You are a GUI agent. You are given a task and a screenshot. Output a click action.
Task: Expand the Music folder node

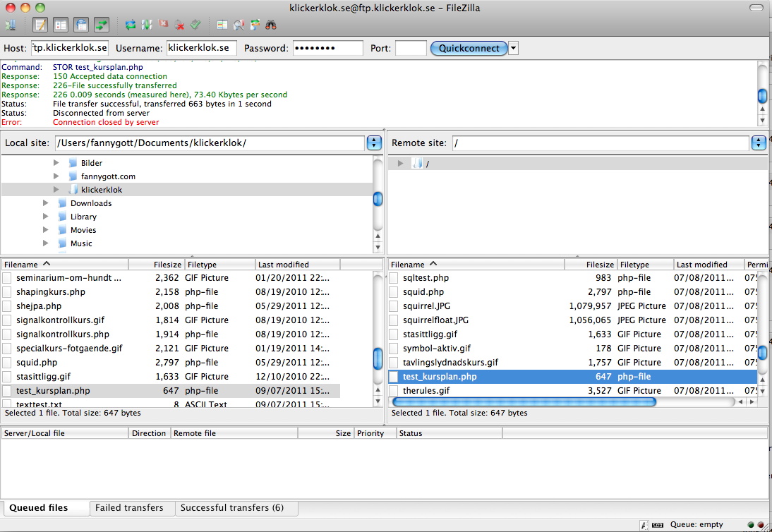tap(45, 243)
